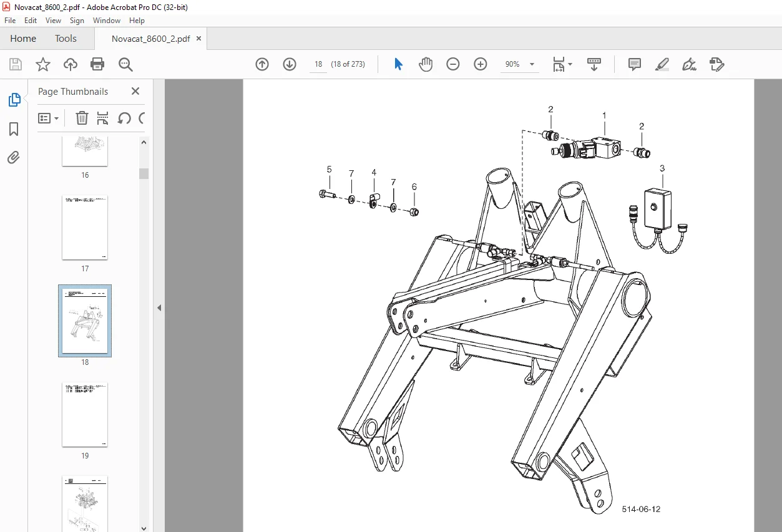Select page 16 thumbnail
Image resolution: width=782 pixels, height=532 pixels.
[85, 151]
